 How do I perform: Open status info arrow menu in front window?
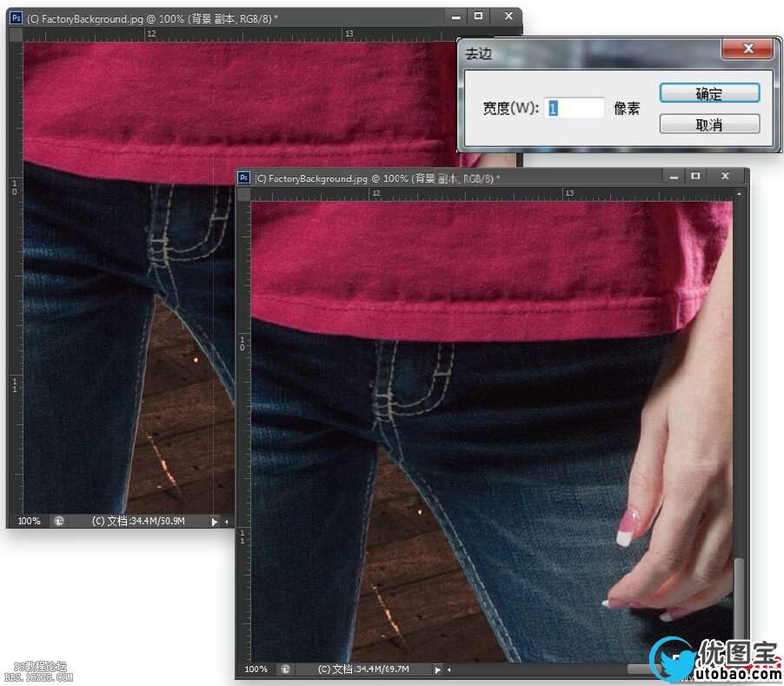pos(437,669)
